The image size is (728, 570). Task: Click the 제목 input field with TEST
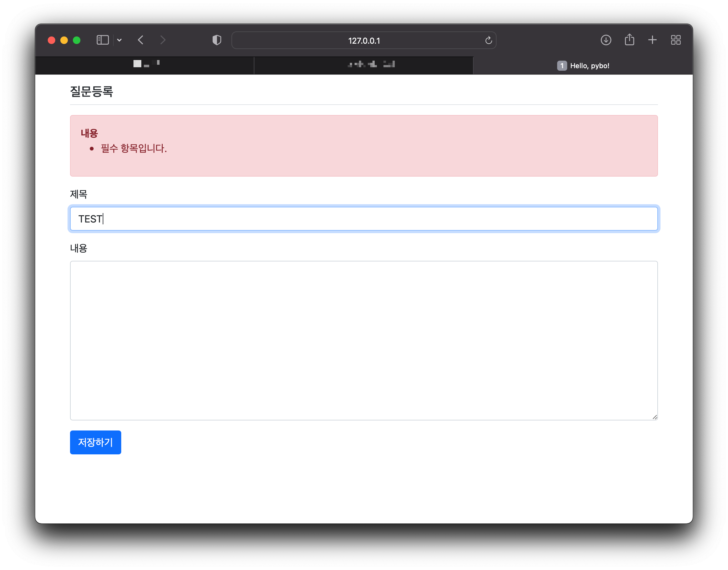point(363,219)
